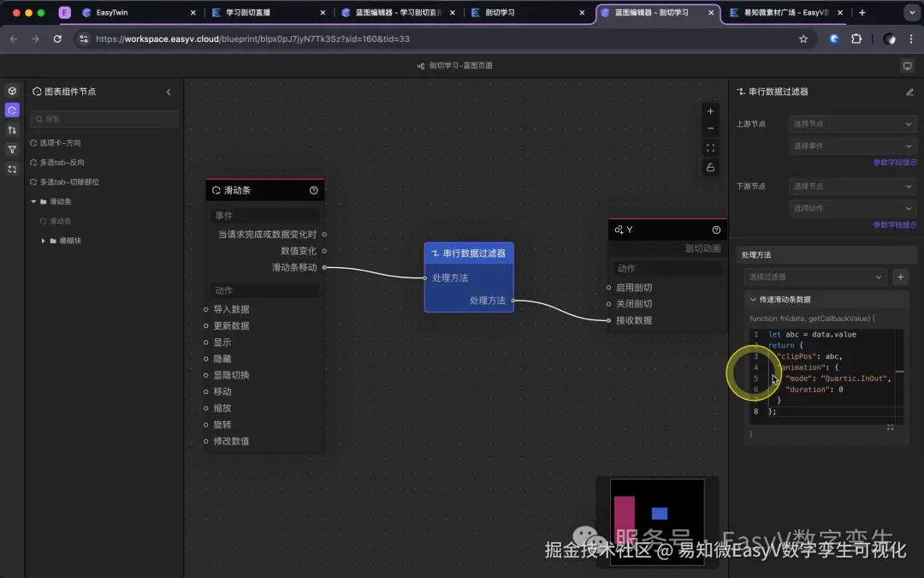Image resolution: width=924 pixels, height=578 pixels.
Task: Click input port of 移动 action
Action: [x=205, y=391]
